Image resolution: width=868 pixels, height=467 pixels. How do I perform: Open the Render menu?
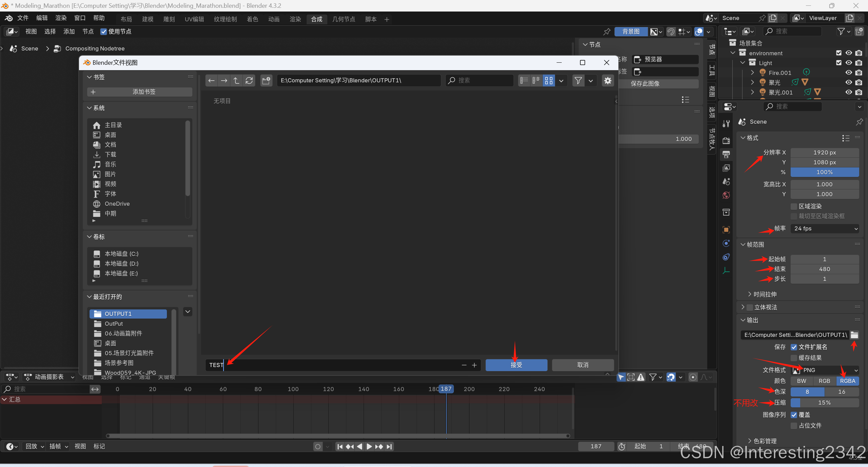61,18
